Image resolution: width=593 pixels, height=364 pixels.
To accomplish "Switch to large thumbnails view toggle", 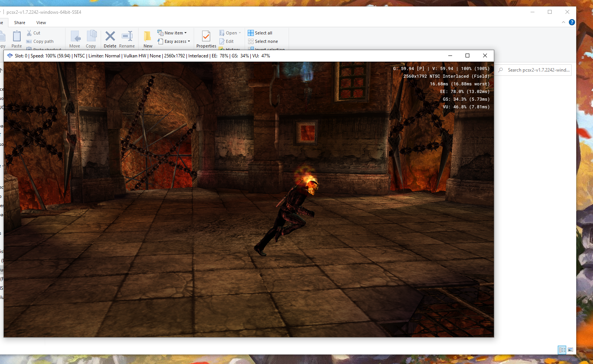I will tap(571, 350).
